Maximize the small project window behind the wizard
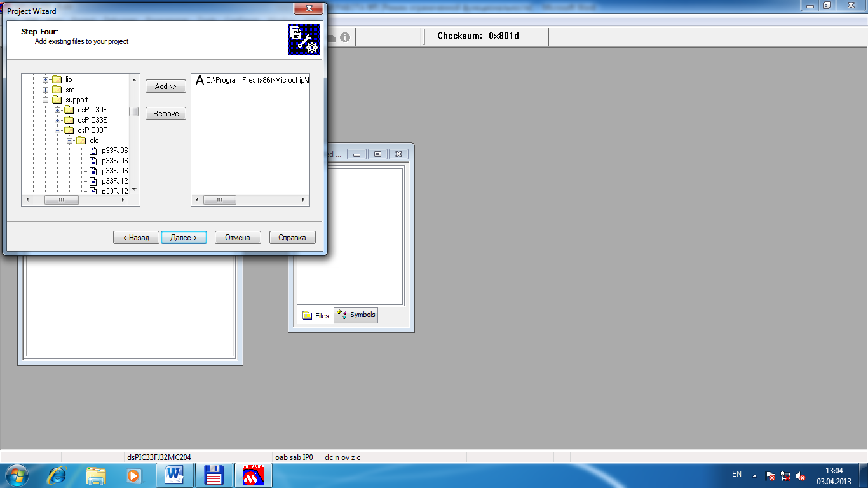This screenshot has width=868, height=488. (377, 154)
